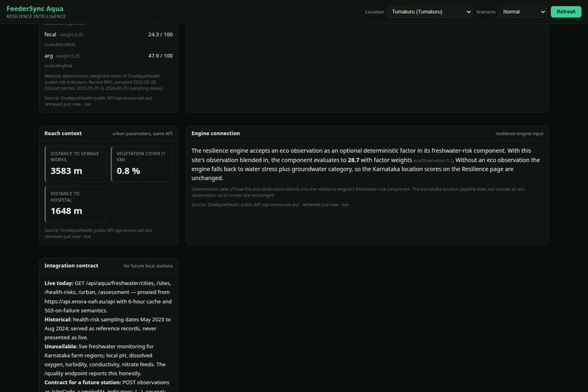The image size is (588, 392).
Task: Click the 'Scenario' label in header
Action: [x=486, y=12]
